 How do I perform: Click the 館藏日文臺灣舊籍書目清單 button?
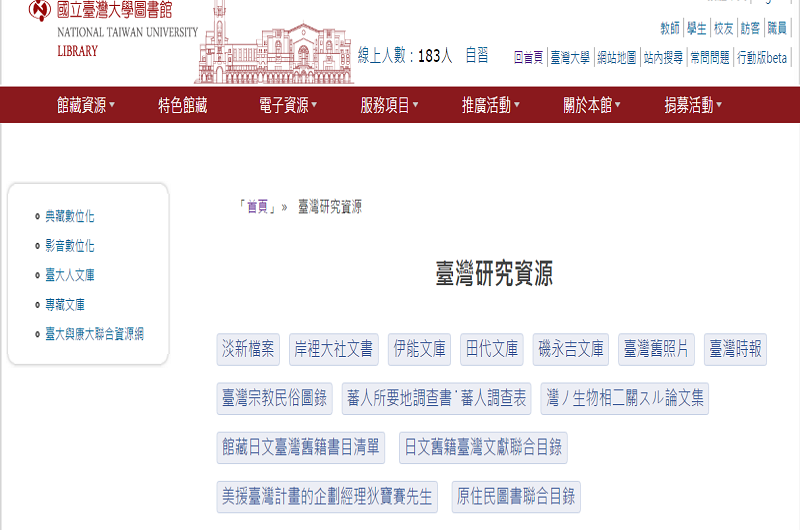(301, 448)
